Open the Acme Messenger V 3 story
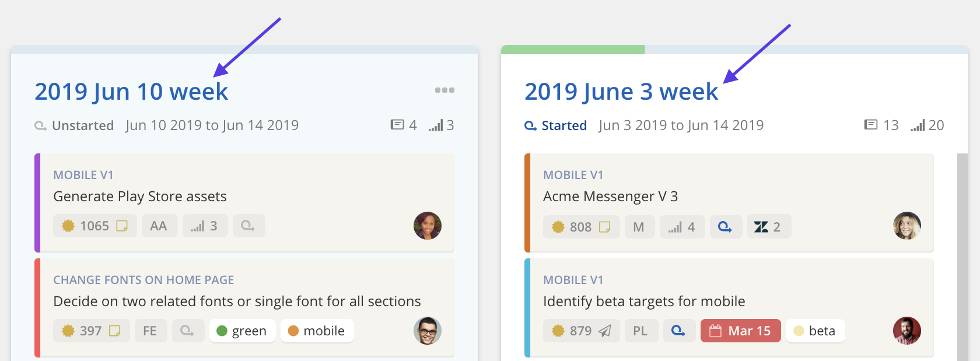This screenshot has width=980, height=361. click(610, 197)
